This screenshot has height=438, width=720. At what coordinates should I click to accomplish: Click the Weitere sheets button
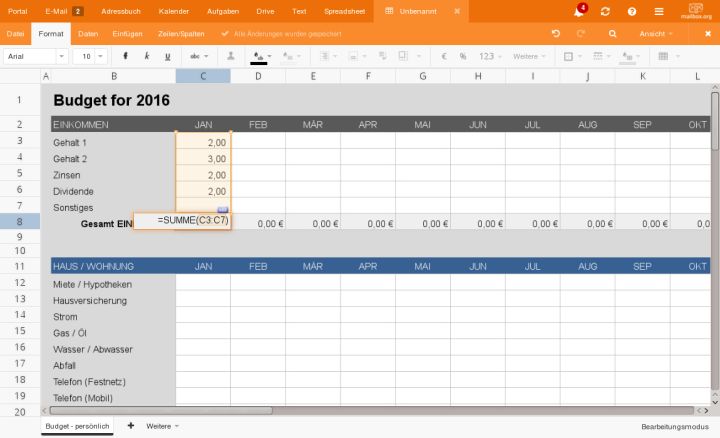(161, 426)
